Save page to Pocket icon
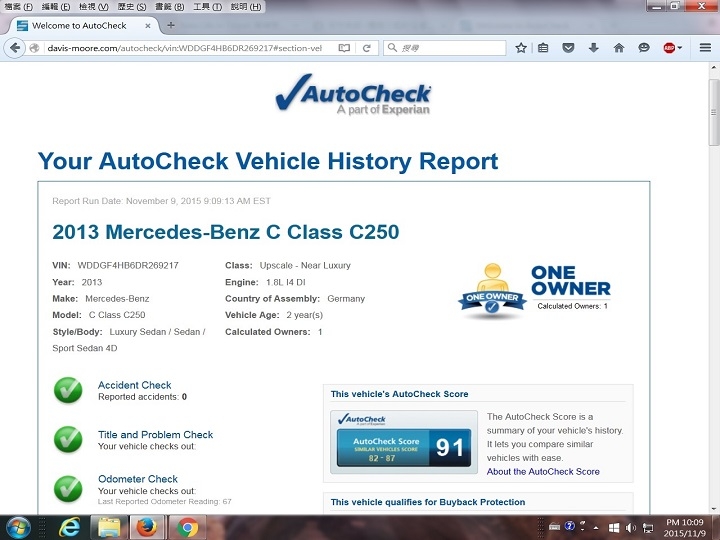This screenshot has height=540, width=720. [568, 48]
